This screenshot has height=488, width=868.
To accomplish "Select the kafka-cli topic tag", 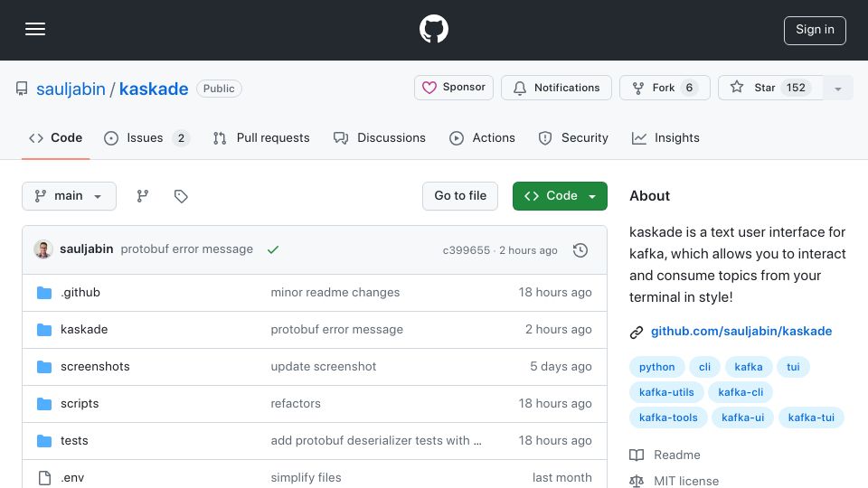I will coord(741,392).
